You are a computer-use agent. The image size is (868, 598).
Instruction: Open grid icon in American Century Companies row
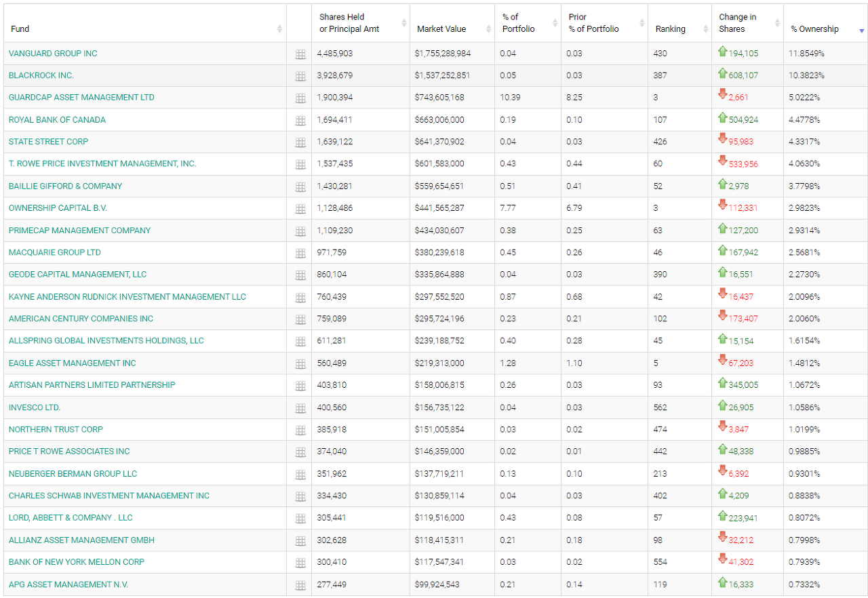click(x=300, y=319)
